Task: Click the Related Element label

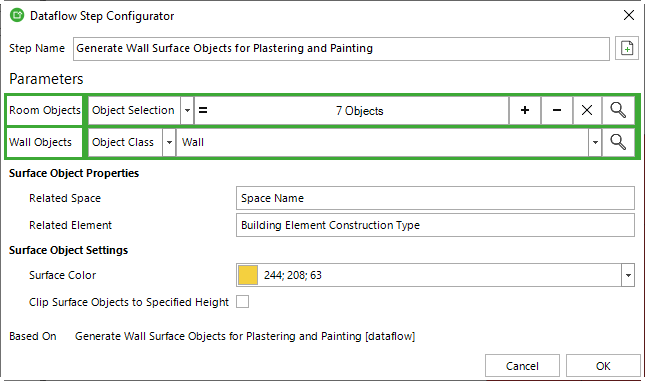Action: pyautogui.click(x=70, y=225)
